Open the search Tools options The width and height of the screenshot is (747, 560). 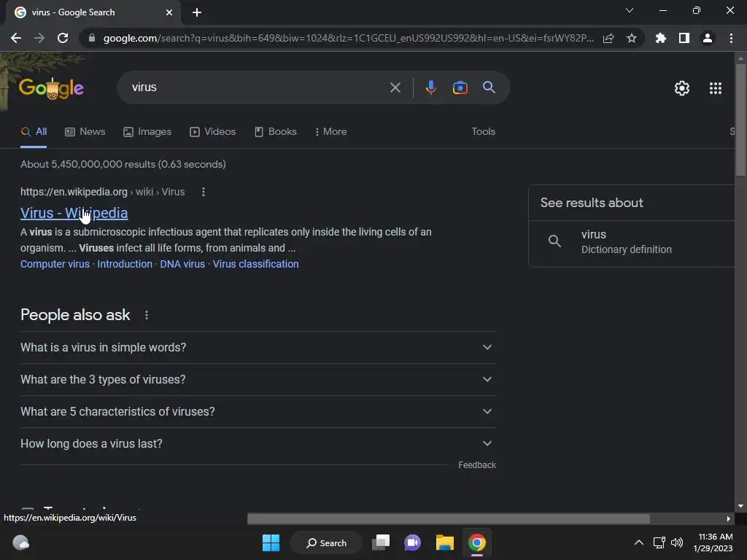coord(483,131)
